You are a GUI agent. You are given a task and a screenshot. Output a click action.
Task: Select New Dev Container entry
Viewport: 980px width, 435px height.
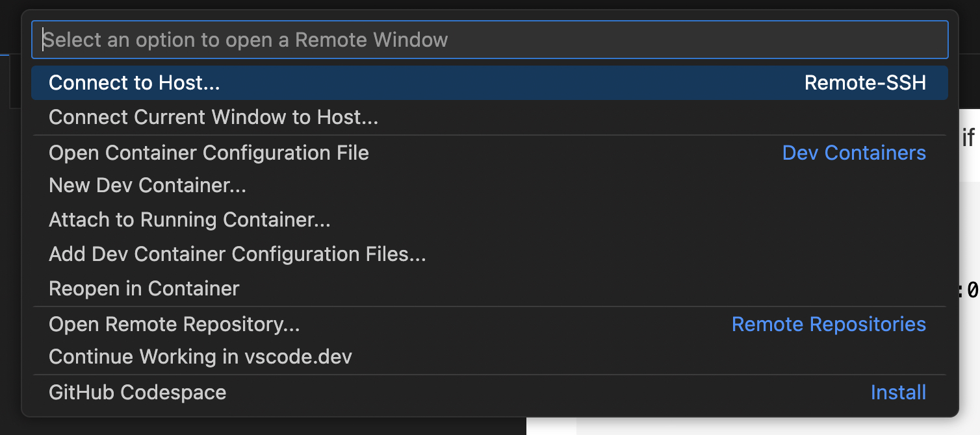pyautogui.click(x=148, y=186)
